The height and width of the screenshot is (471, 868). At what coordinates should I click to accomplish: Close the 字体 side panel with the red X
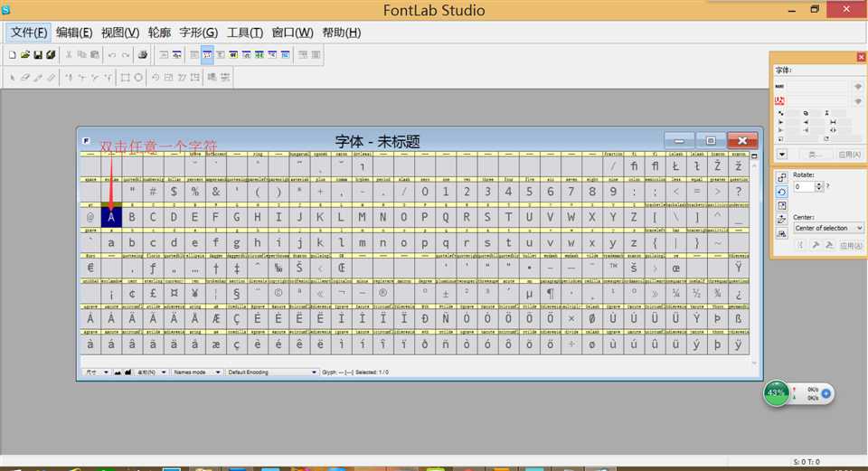861,57
